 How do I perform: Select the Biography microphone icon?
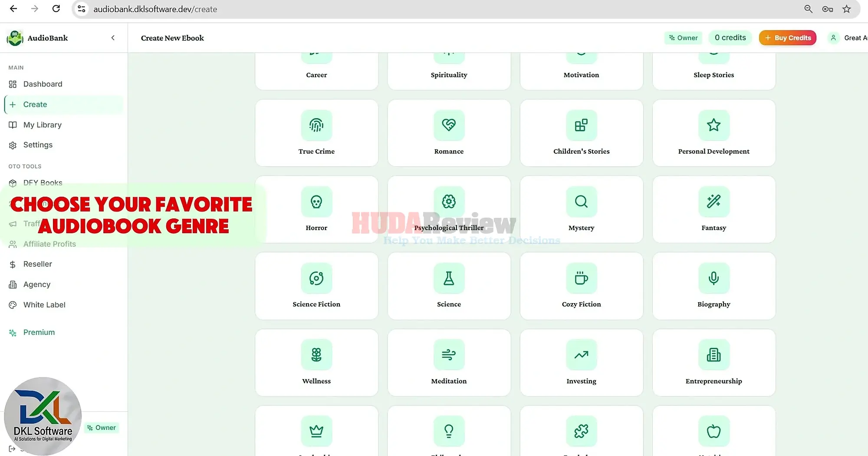point(713,278)
